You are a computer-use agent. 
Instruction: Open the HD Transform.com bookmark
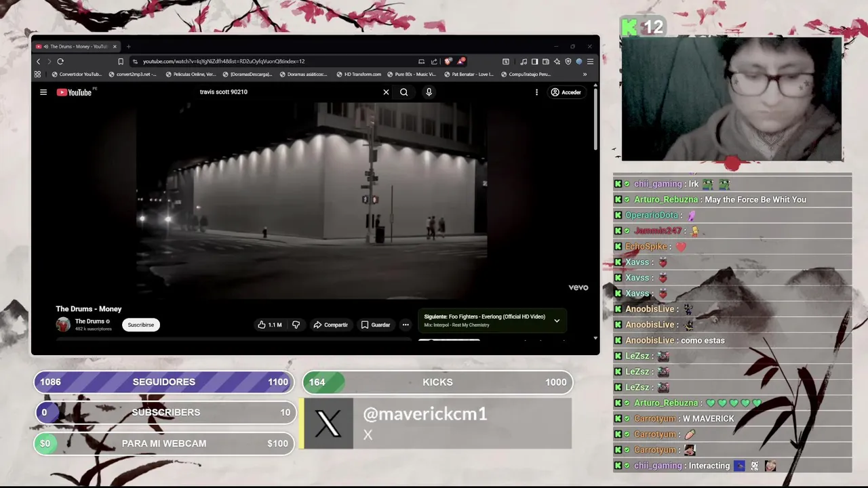[x=359, y=75]
